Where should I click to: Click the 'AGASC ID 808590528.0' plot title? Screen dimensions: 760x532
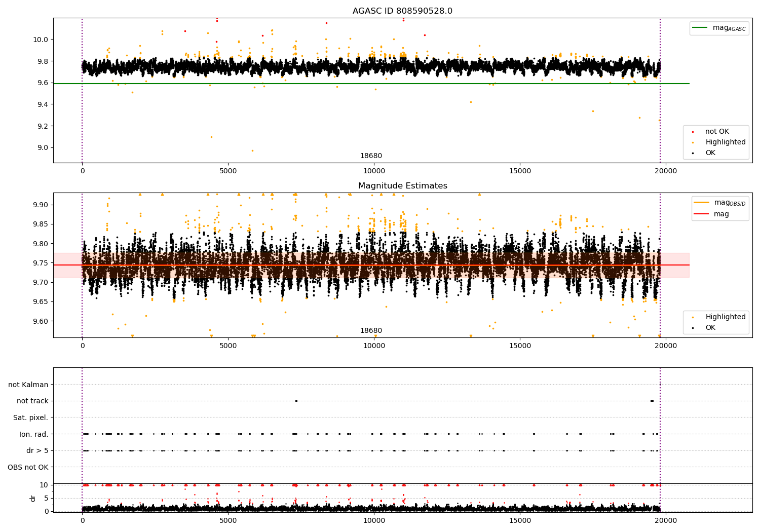tap(402, 11)
